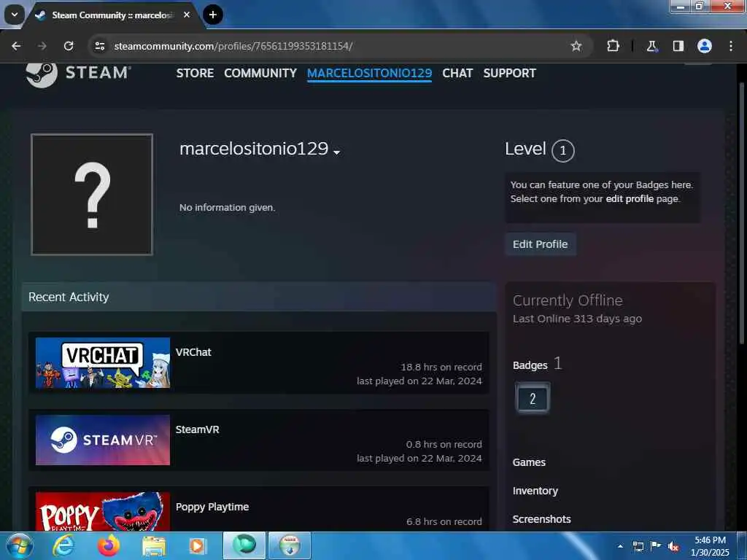Click the VRChat game title link
This screenshot has height=560, width=747.
pyautogui.click(x=193, y=352)
